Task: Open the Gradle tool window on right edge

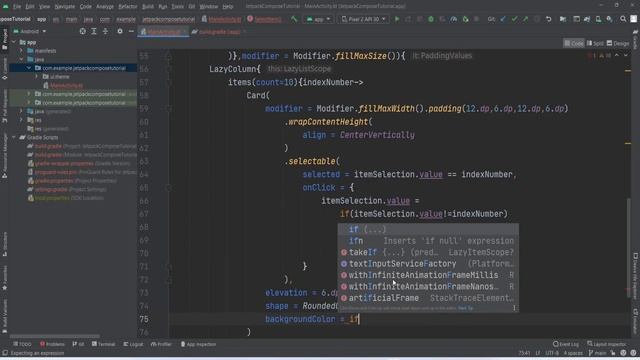Action: tap(636, 39)
